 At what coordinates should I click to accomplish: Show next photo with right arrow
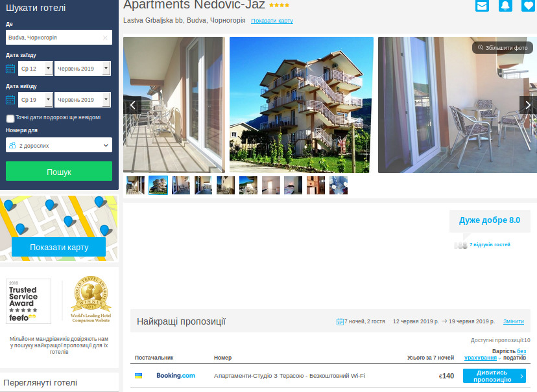pyautogui.click(x=528, y=105)
